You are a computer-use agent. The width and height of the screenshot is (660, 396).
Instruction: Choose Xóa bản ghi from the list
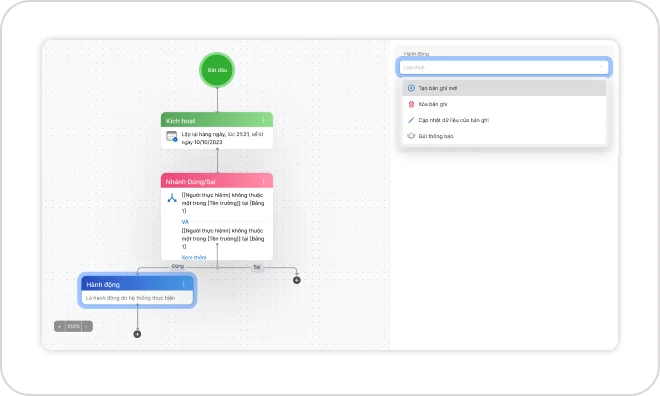tap(504, 104)
